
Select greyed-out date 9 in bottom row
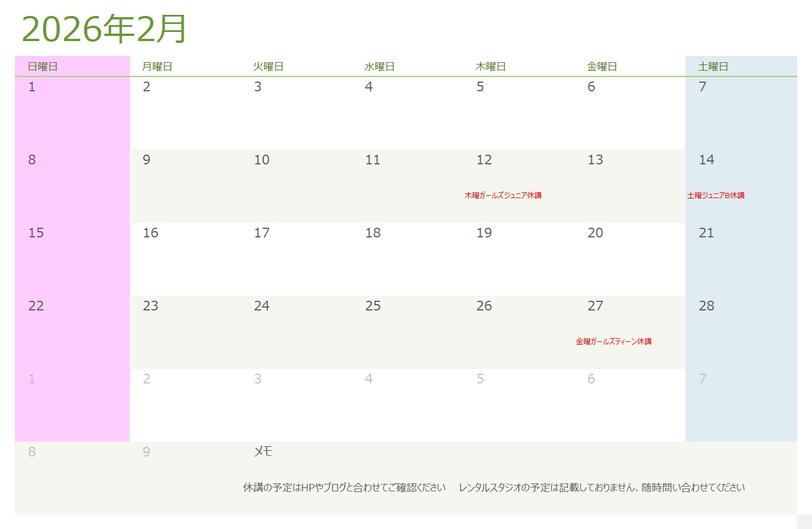[147, 452]
